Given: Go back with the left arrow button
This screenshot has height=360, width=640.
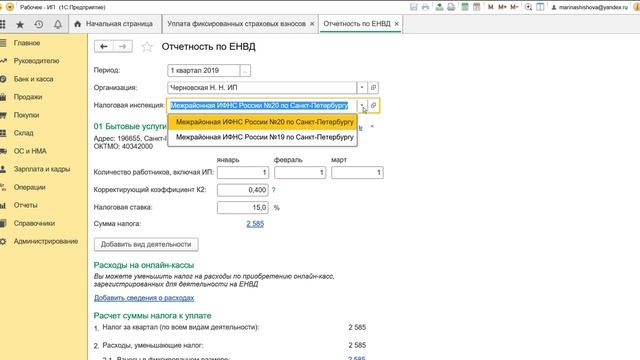Looking at the screenshot, I should pos(104,47).
